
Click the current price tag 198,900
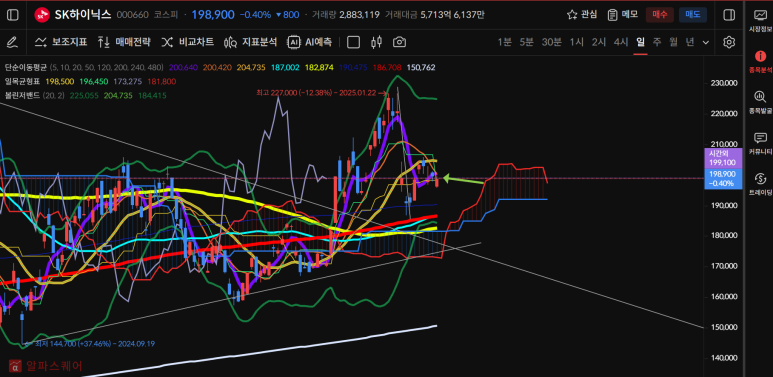click(723, 178)
